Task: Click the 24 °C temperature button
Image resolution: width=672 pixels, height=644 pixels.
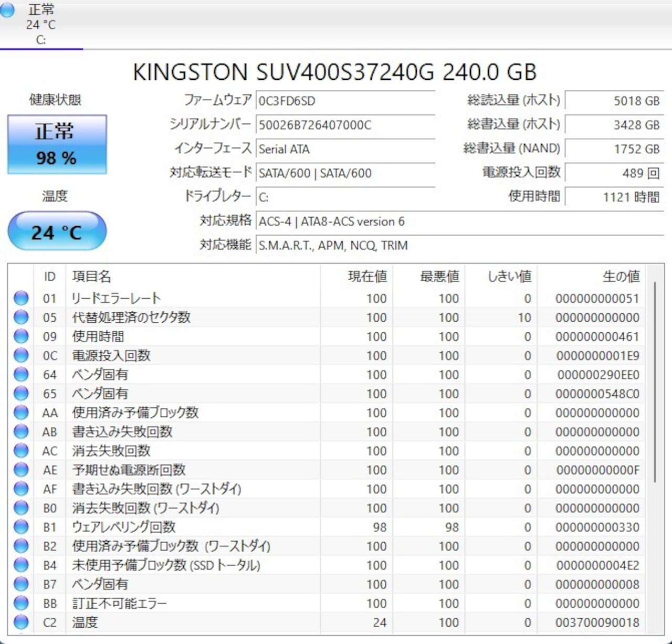Action: (57, 231)
